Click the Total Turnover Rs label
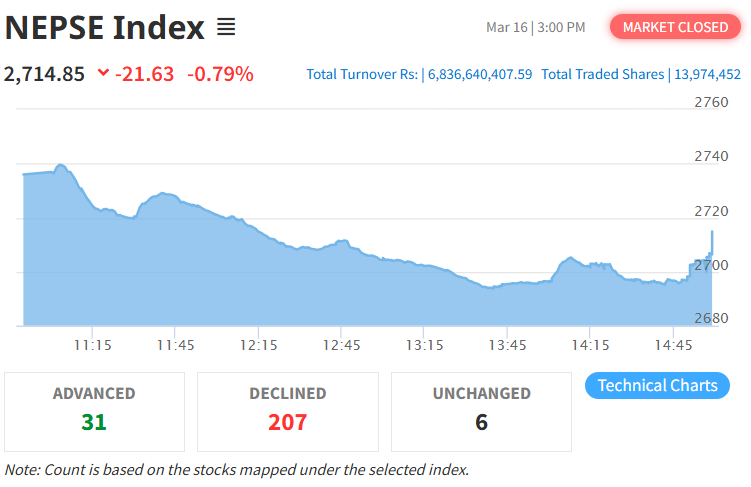Viewport: 751px width, 487px height. (x=362, y=74)
